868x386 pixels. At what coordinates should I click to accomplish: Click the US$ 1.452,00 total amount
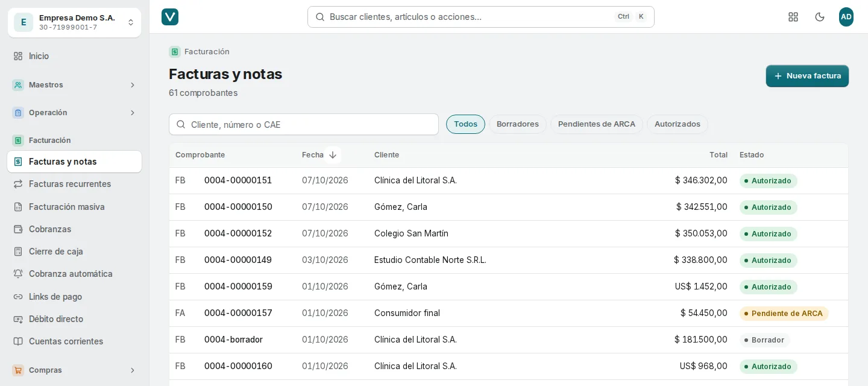[701, 286]
